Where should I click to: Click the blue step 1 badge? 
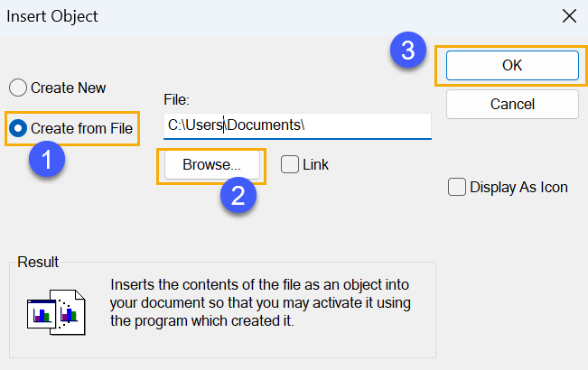coord(47,159)
